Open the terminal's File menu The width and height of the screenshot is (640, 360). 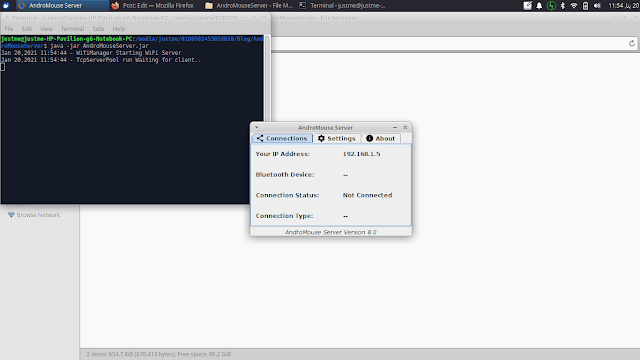(9, 29)
